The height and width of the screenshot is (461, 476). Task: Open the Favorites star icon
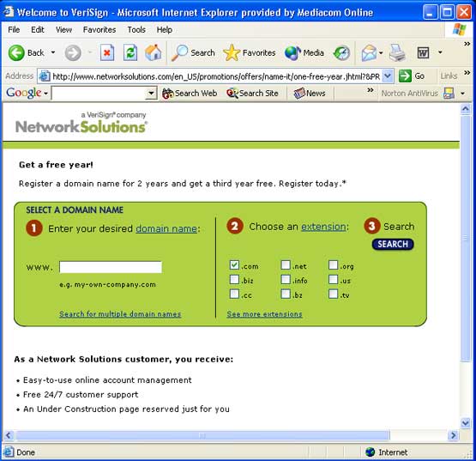(232, 52)
